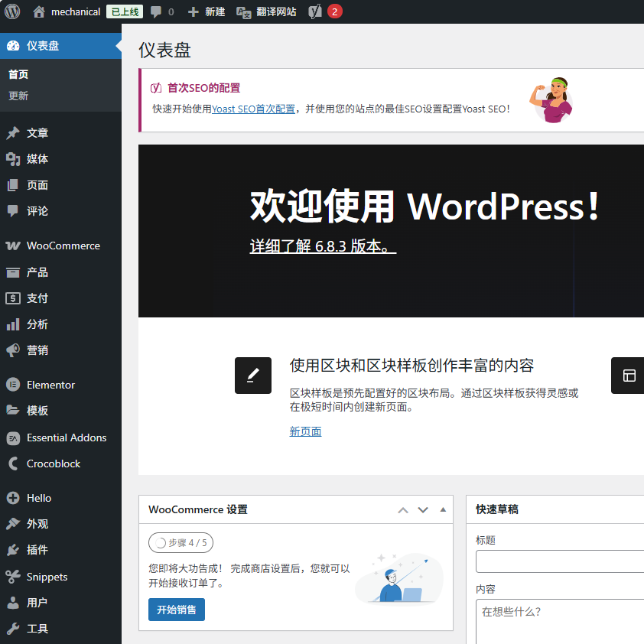
Task: Move WooCommerce 设置 widget up
Action: coord(403,510)
